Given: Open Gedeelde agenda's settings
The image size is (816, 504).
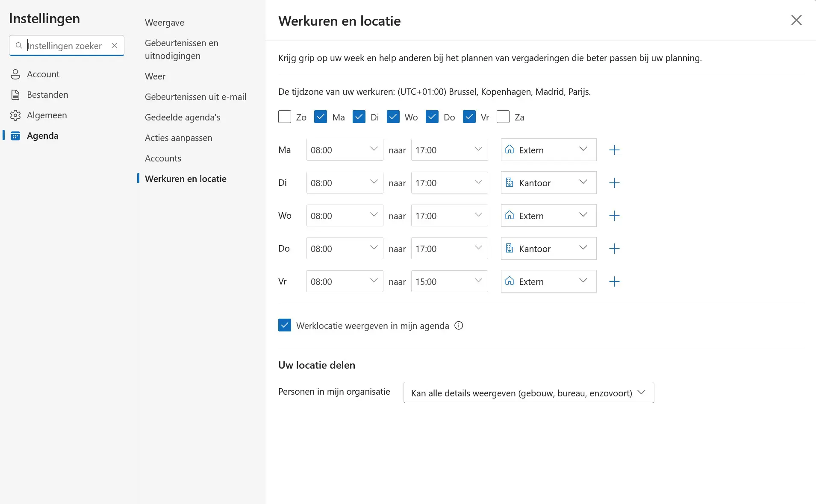Looking at the screenshot, I should click(183, 117).
